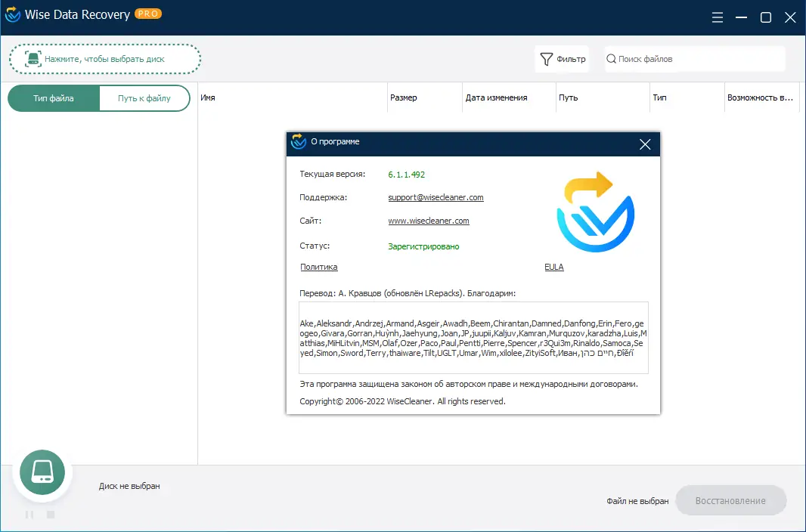This screenshot has height=532, width=806.
Task: Click the stop scan icon
Action: pyautogui.click(x=51, y=514)
